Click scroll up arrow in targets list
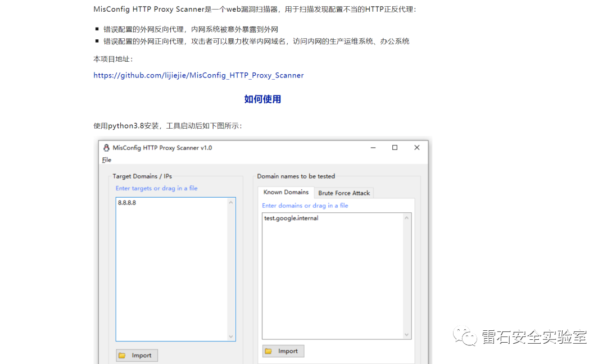 (231, 203)
